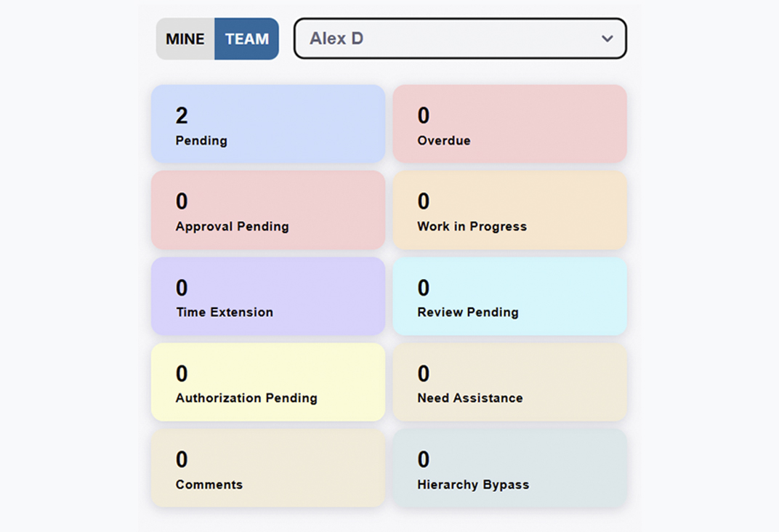Select the Approval Pending card
779x532 pixels.
tap(268, 210)
